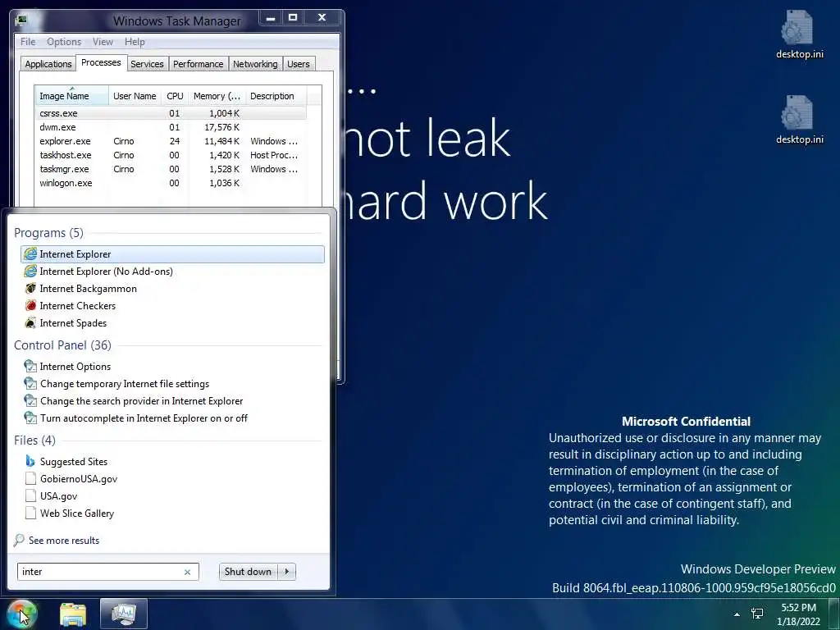Select the csrss.exe process row

point(171,113)
